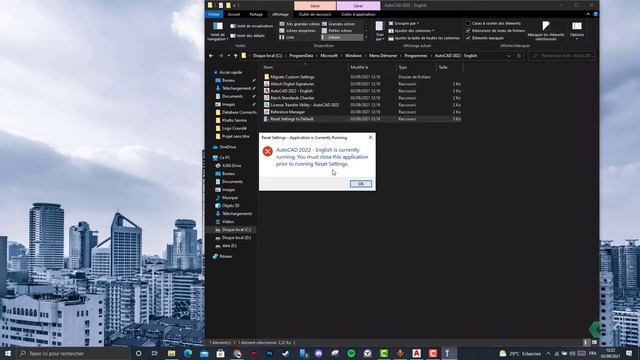
Task: Choose Petites icônes layout
Action: tap(337, 31)
